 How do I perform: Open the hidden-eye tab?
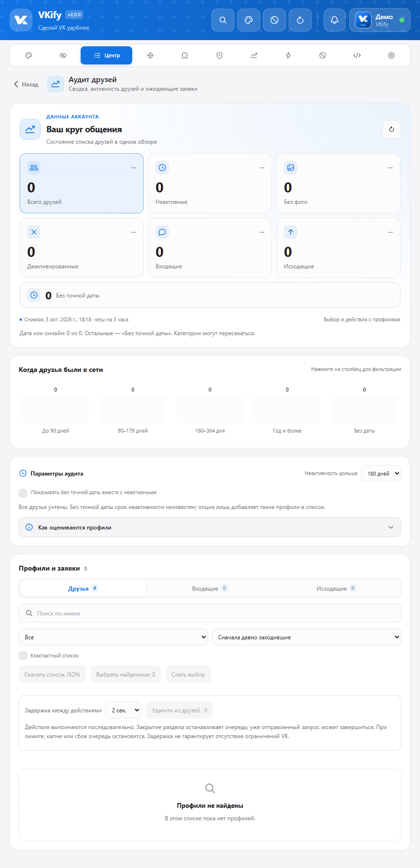click(x=63, y=55)
